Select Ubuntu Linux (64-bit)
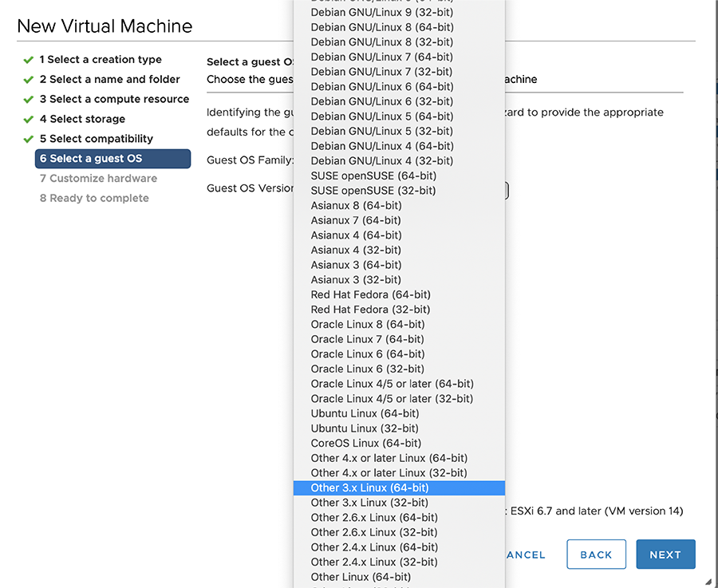The height and width of the screenshot is (588, 718). pos(399,413)
